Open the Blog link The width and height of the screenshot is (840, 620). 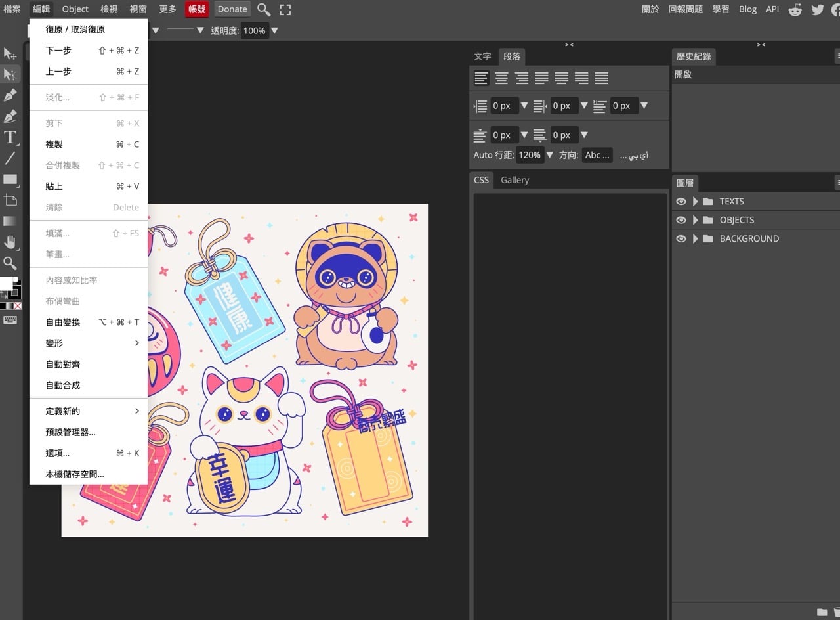tap(747, 9)
